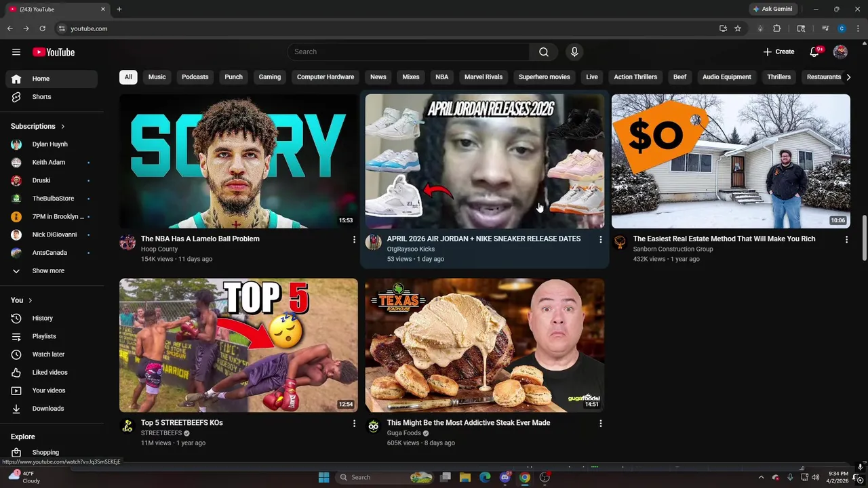Reload the page with browser refresh
Screen dimensions: 868x488
[x=42, y=28]
